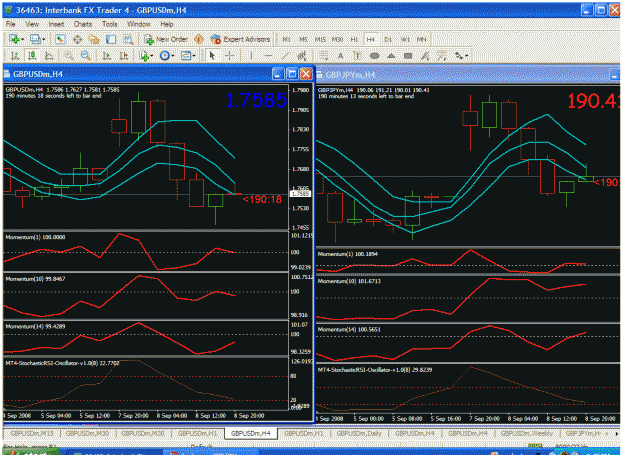Image resolution: width=625 pixels, height=455 pixels.
Task: Select the W1 timeframe
Action: pyautogui.click(x=405, y=39)
